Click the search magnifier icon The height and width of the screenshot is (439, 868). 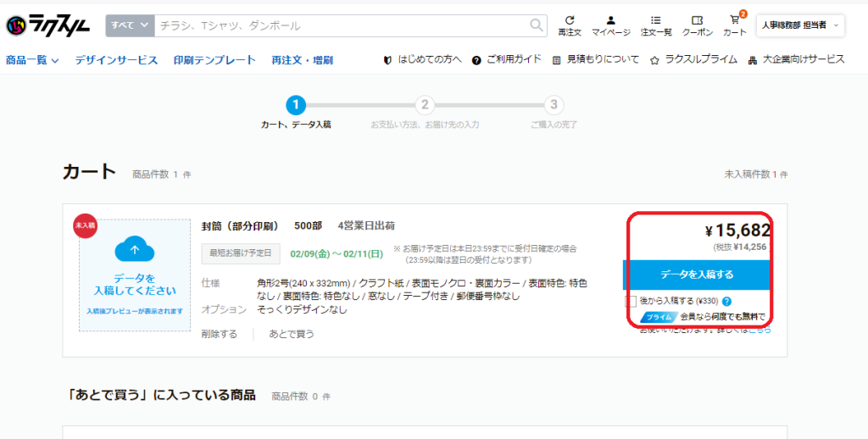tap(537, 25)
